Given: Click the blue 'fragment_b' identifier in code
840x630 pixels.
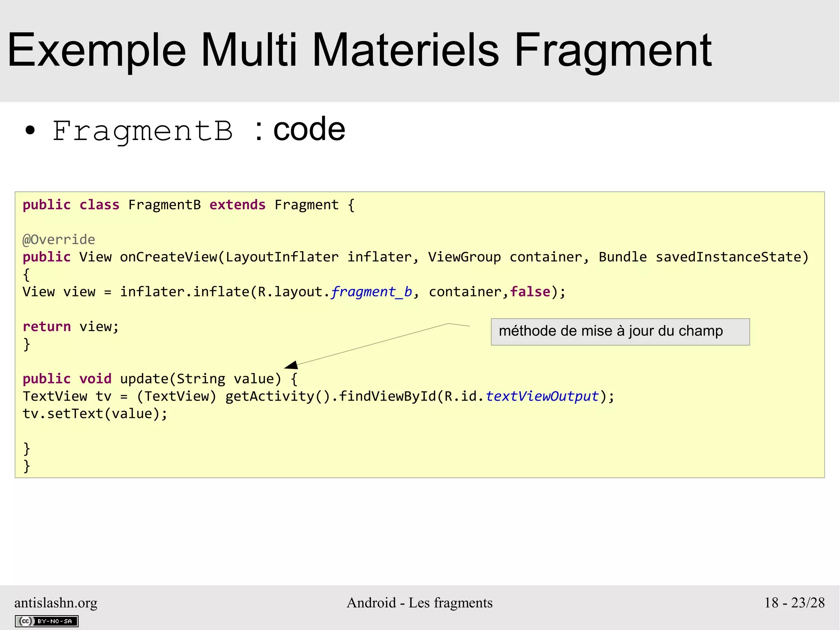Looking at the screenshot, I should 372,292.
